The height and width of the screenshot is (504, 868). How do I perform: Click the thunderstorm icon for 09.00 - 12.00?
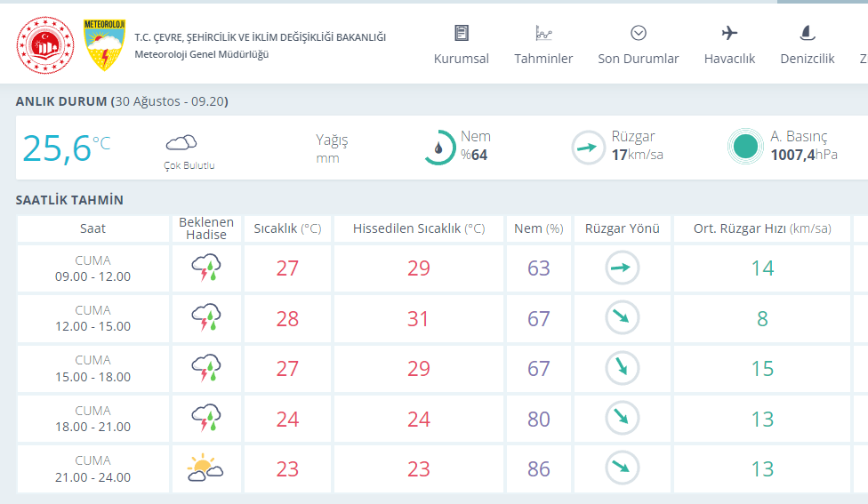(x=206, y=268)
